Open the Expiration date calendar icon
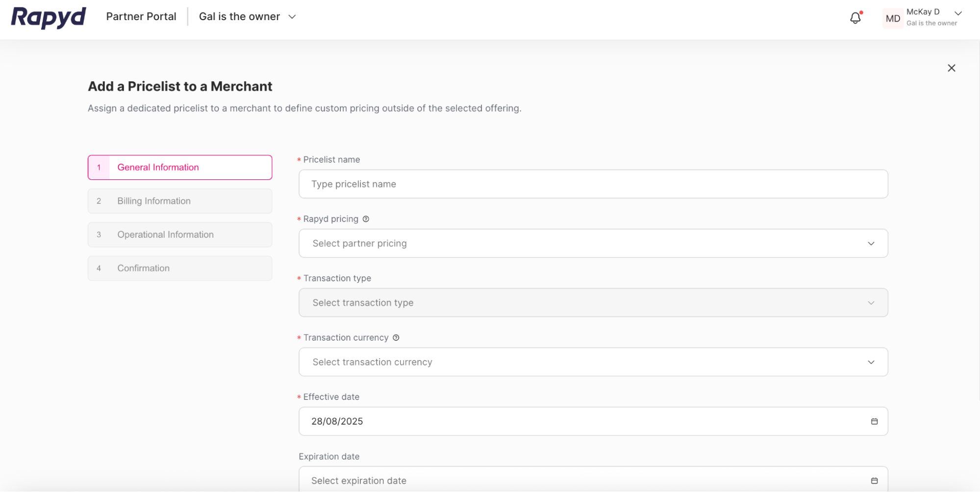This screenshot has height=492, width=980. click(x=874, y=480)
